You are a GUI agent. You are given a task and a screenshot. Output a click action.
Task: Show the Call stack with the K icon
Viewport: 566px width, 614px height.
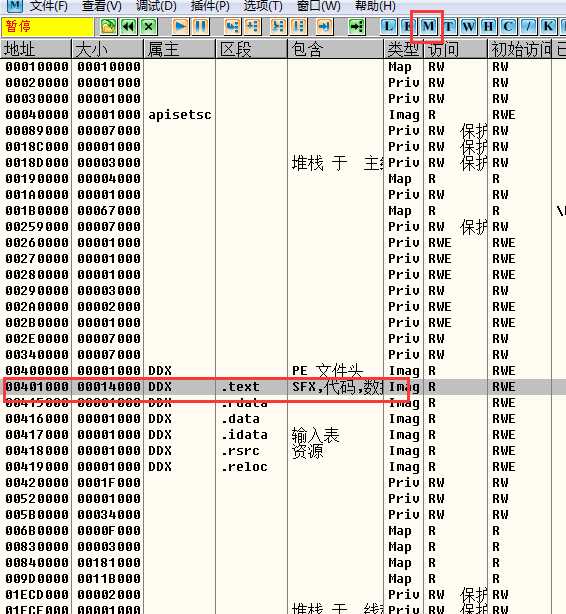[x=548, y=27]
